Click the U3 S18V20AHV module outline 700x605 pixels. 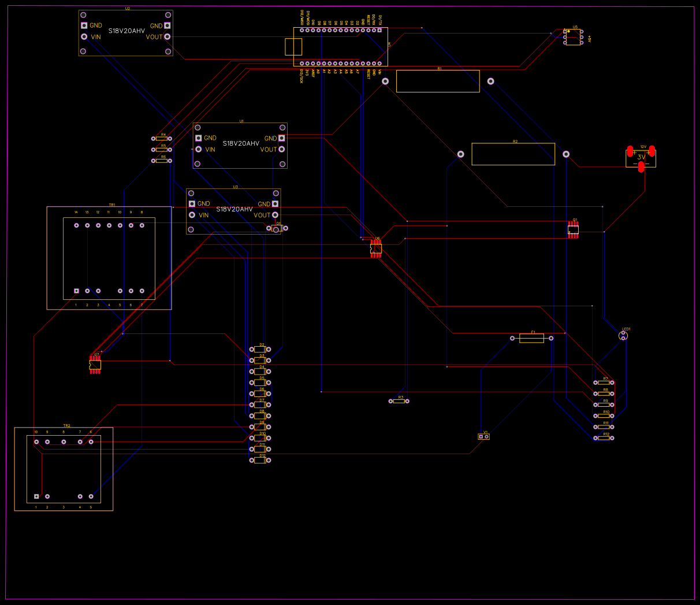click(233, 211)
